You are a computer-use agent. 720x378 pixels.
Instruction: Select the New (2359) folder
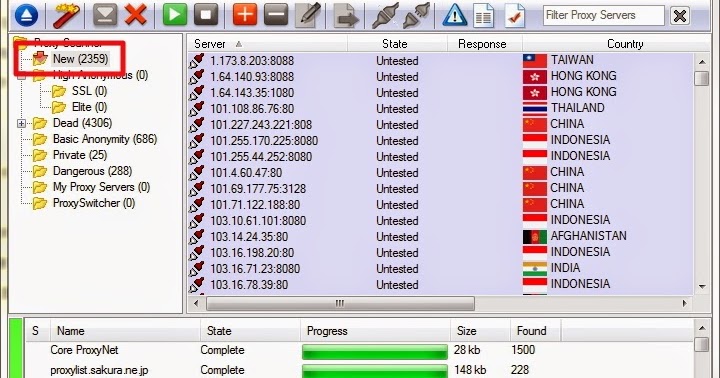click(x=80, y=59)
